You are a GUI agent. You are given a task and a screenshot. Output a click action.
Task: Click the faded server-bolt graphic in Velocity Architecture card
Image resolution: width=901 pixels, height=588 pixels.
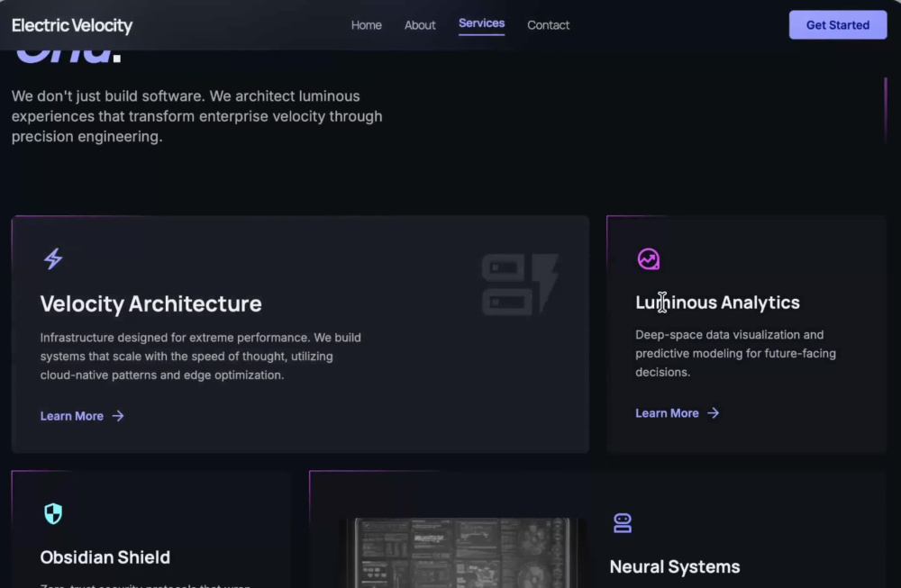click(520, 285)
